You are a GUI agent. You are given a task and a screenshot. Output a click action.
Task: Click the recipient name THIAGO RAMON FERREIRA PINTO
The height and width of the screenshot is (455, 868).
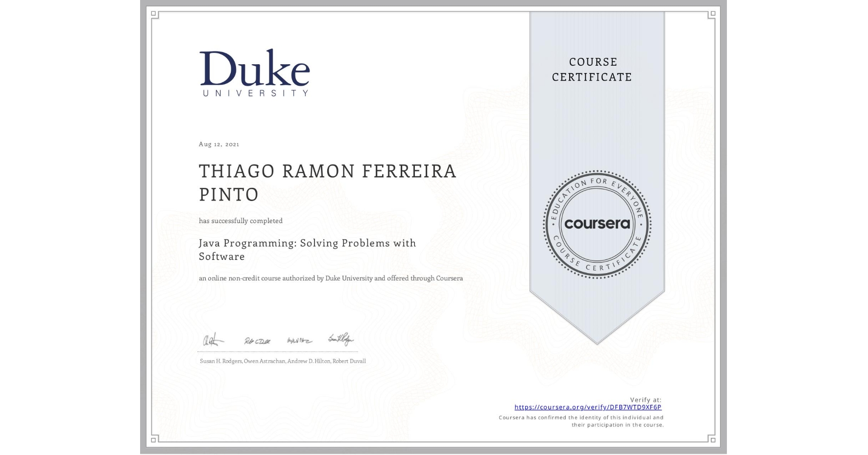point(327,183)
